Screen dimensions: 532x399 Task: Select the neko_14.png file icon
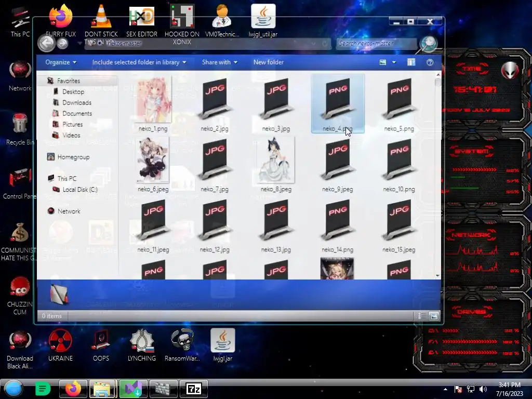pos(338,220)
